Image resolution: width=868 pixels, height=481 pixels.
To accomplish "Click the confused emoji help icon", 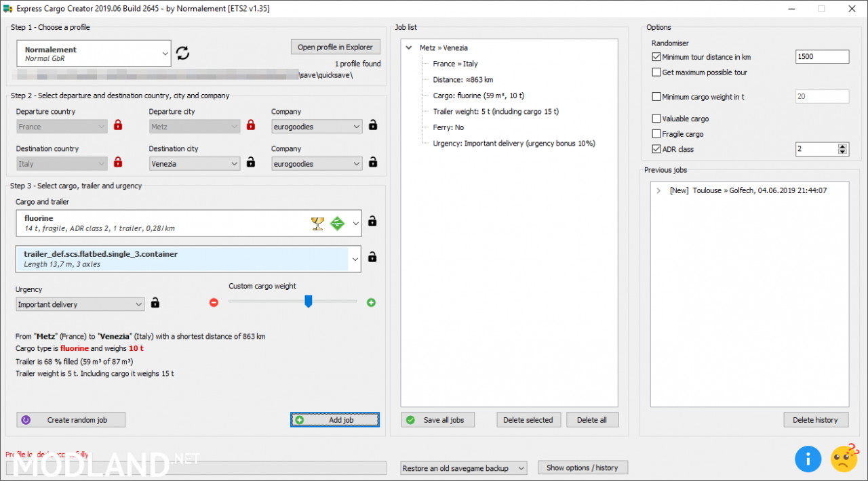I will tap(845, 458).
